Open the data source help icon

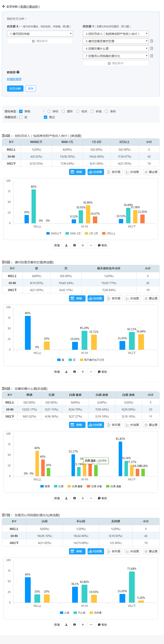[18, 72]
